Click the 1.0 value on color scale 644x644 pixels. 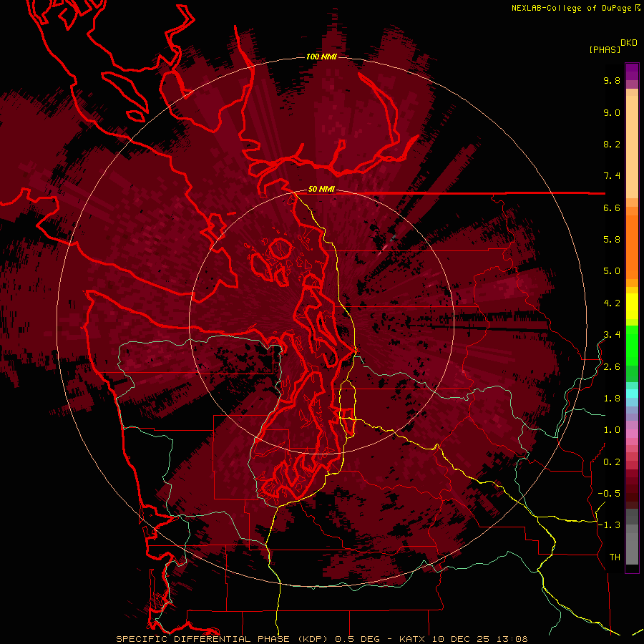click(612, 431)
